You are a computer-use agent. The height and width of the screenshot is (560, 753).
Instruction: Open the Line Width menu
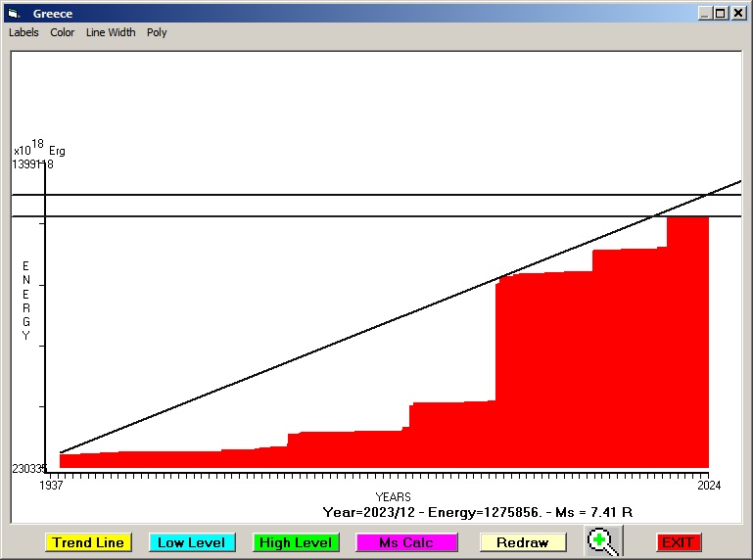coord(111,32)
